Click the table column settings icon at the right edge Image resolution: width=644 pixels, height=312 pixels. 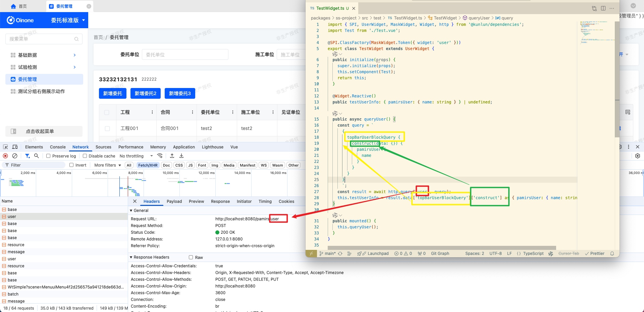click(x=628, y=112)
